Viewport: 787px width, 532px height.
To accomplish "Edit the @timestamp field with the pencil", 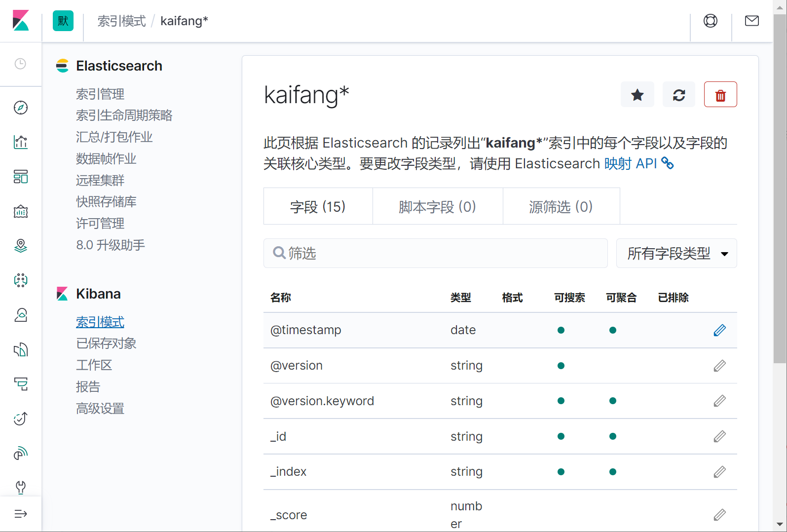I will [719, 330].
